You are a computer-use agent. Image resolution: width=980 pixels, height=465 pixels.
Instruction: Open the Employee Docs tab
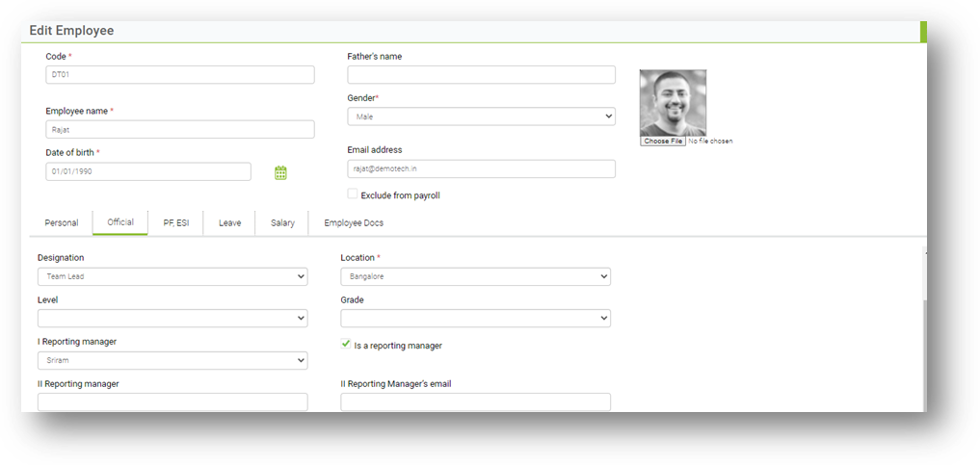coord(354,222)
